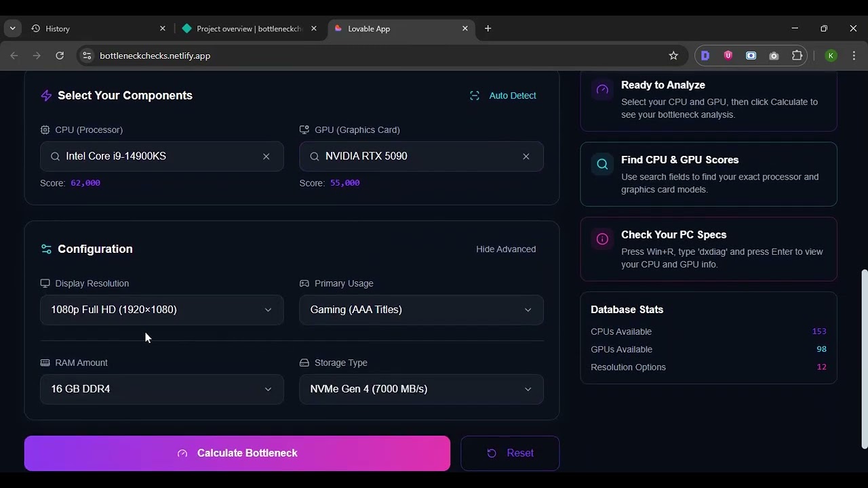Click the purple D extension icon
The width and height of the screenshot is (868, 488).
pos(705,56)
